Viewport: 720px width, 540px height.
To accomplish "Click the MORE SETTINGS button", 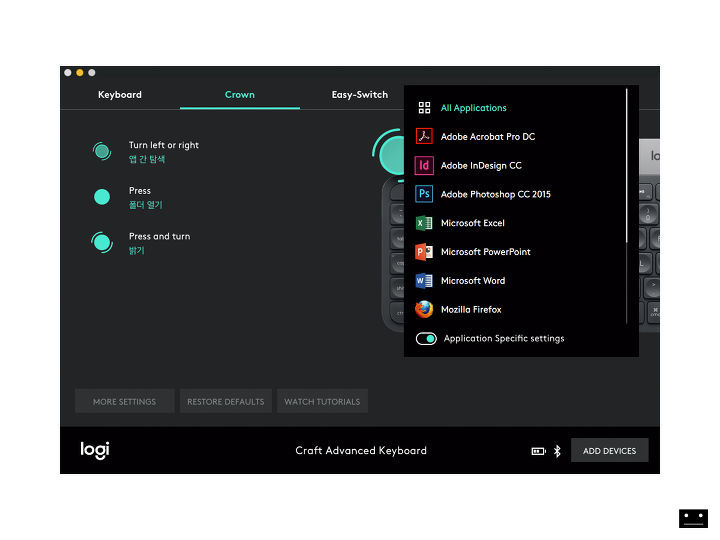I will click(124, 401).
